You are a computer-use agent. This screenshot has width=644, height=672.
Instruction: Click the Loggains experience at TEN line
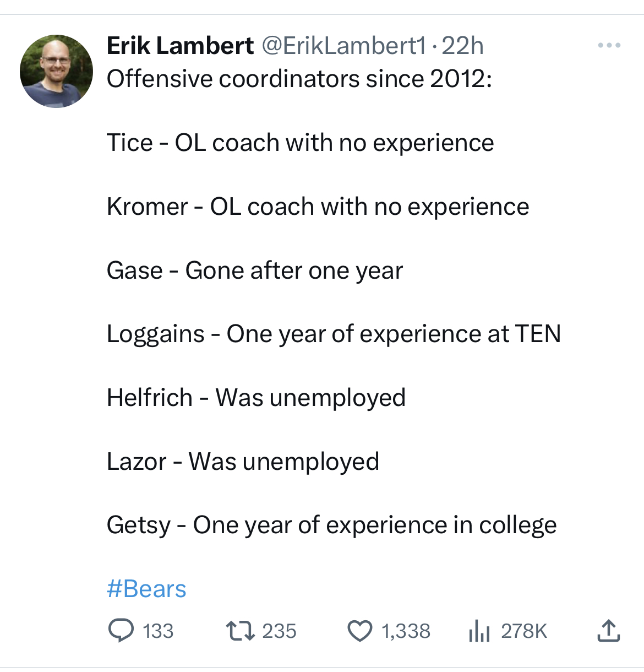(x=334, y=334)
